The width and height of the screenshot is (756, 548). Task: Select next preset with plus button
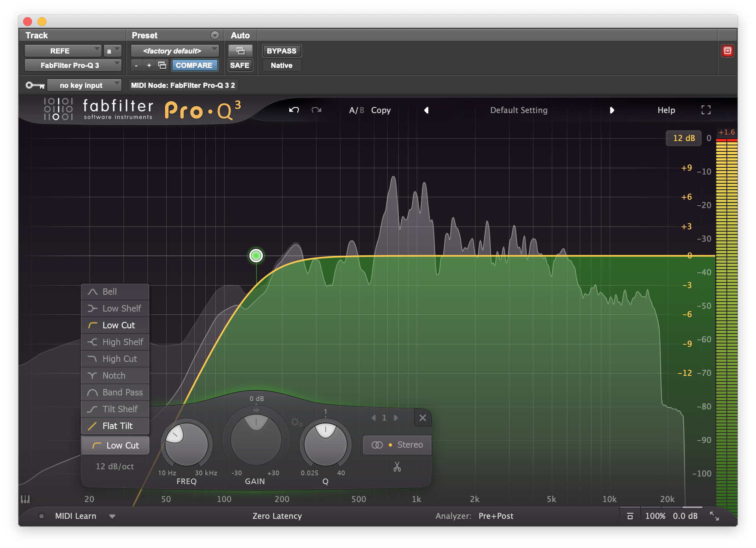[149, 65]
